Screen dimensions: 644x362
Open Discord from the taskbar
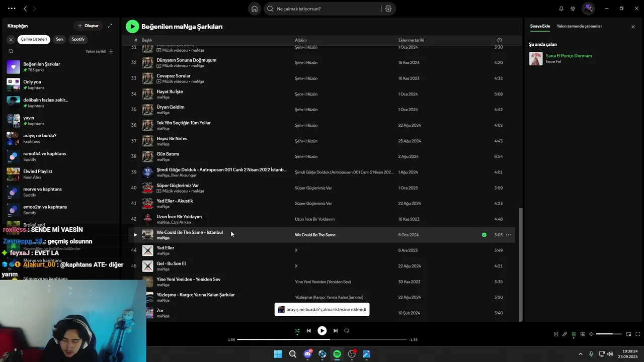click(307, 354)
